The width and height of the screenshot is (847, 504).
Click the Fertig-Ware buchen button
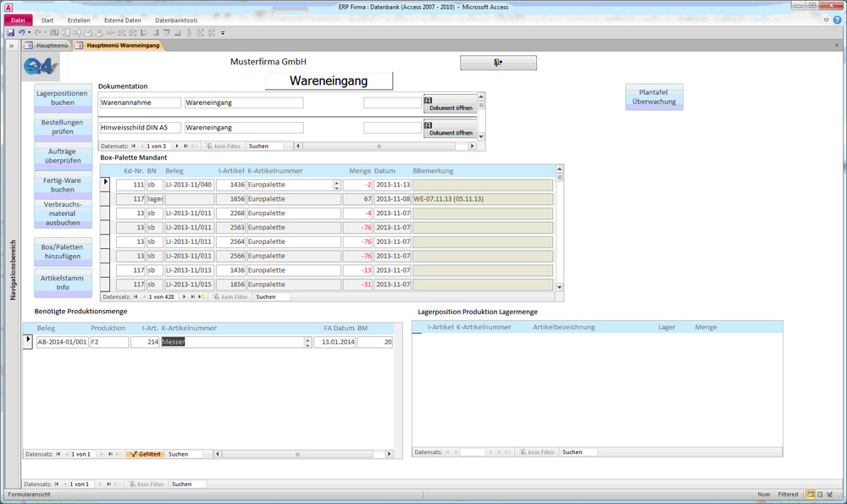[63, 186]
